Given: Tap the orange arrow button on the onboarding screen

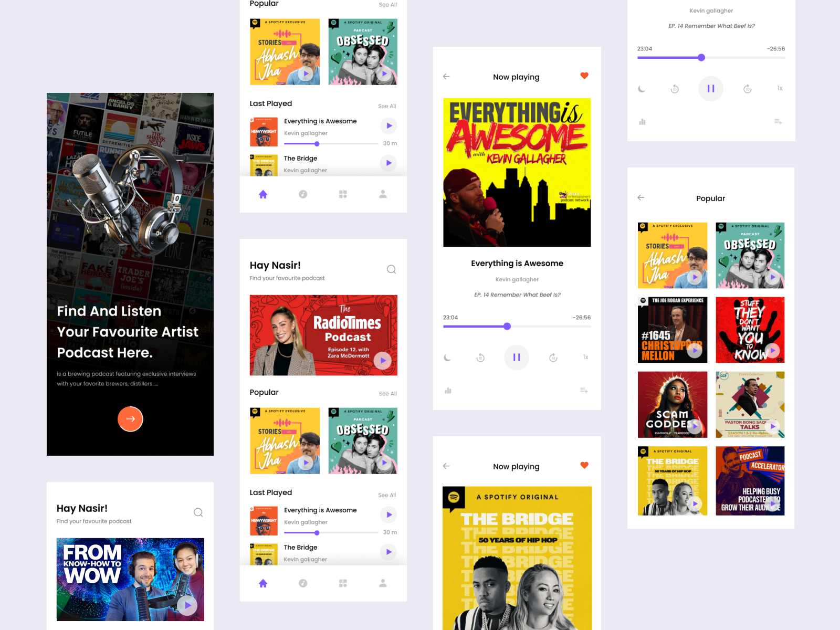Looking at the screenshot, I should 130,419.
